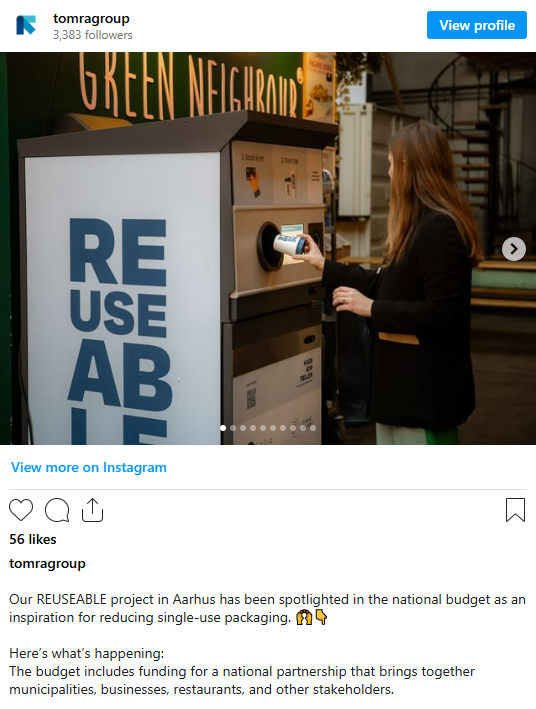
Task: Click the tomragroup profile avatar logo
Action: 26,25
